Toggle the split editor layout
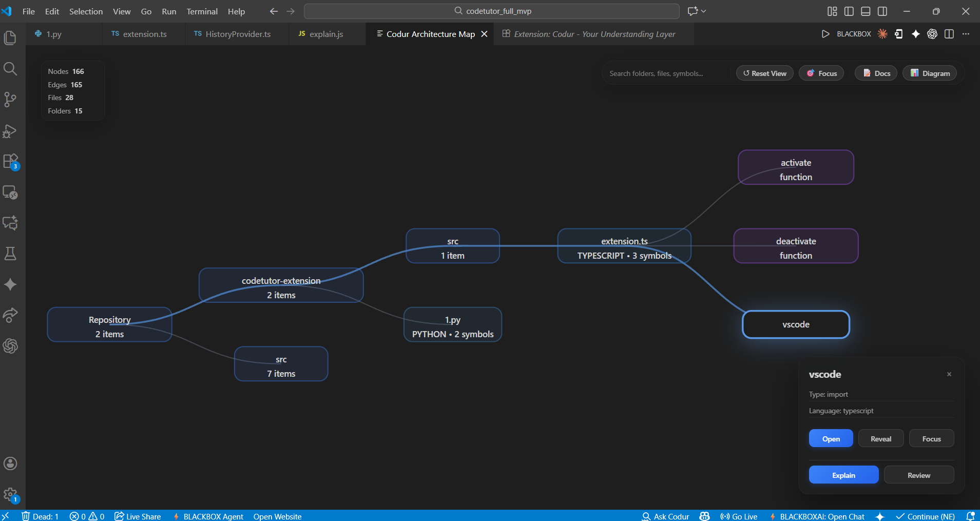The width and height of the screenshot is (980, 521). click(949, 34)
